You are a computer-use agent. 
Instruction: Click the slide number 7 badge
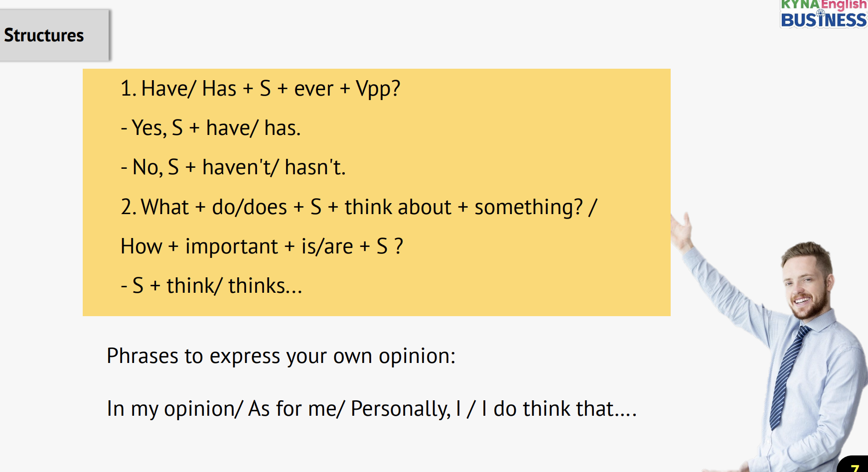[855, 467]
